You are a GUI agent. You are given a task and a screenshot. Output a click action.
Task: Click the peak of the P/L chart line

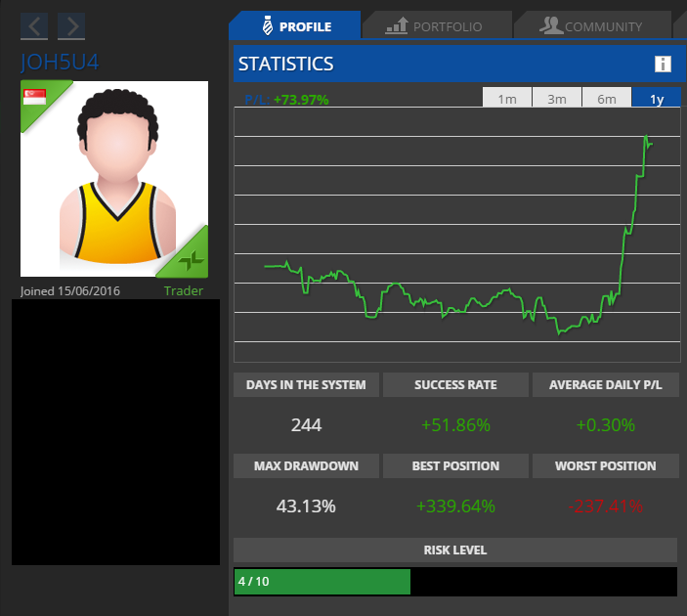646,137
